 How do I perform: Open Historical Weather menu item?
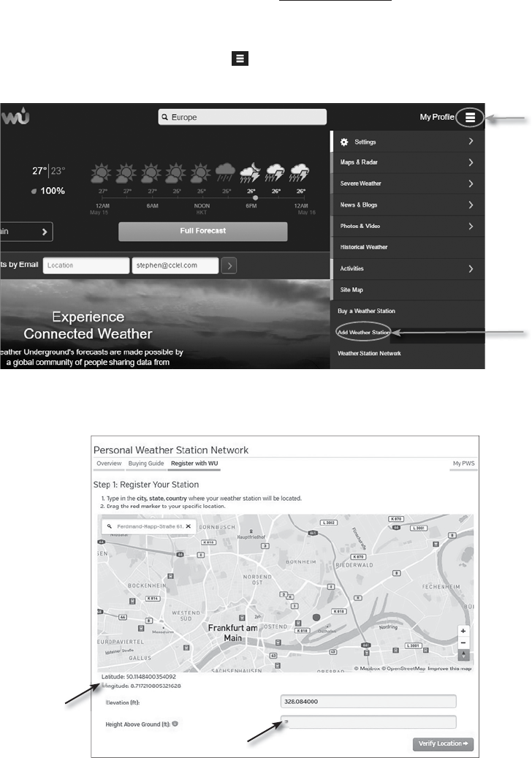click(364, 247)
